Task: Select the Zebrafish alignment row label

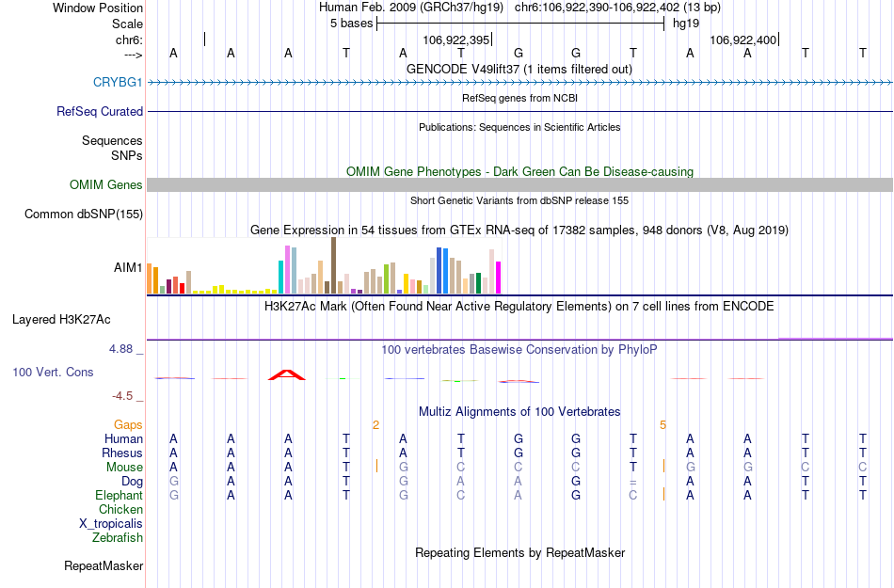Action: 118,537
